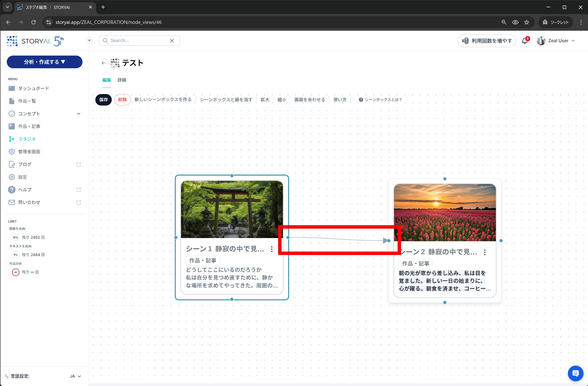Open the 分析・作成する dropdown
Image resolution: width=588 pixels, height=386 pixels.
tap(44, 62)
